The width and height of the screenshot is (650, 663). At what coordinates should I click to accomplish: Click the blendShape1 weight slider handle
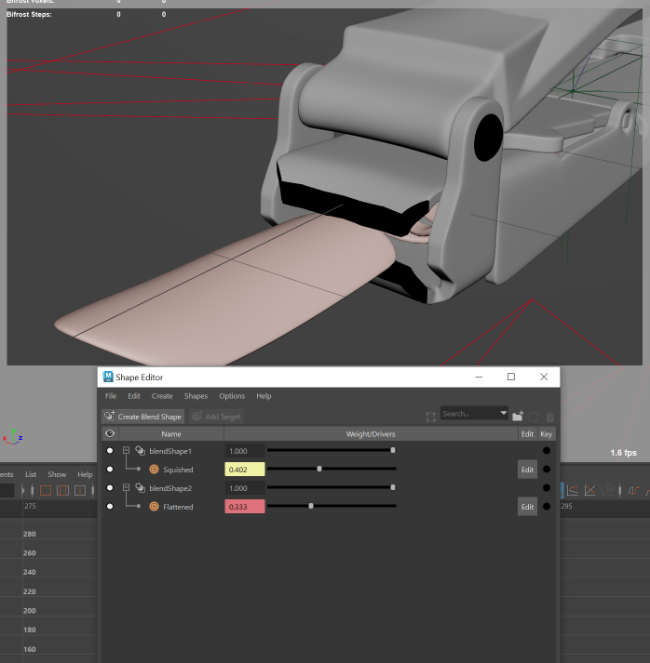point(393,450)
